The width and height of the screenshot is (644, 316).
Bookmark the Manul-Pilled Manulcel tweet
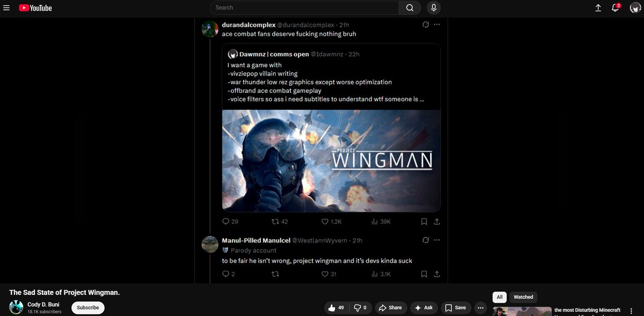pos(424,274)
